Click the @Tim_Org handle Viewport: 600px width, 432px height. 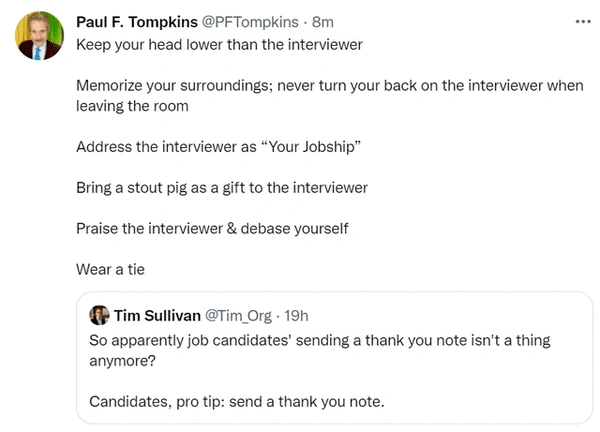pos(240,316)
